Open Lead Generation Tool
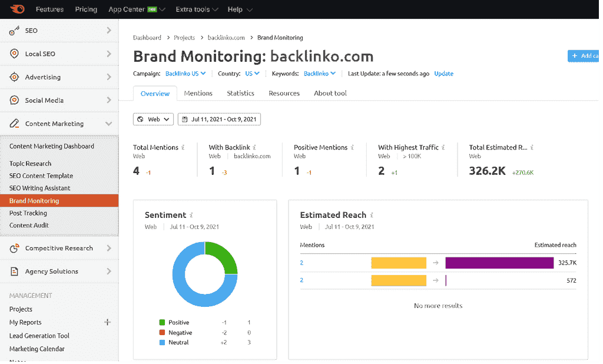This screenshot has height=364, width=603. [39, 336]
